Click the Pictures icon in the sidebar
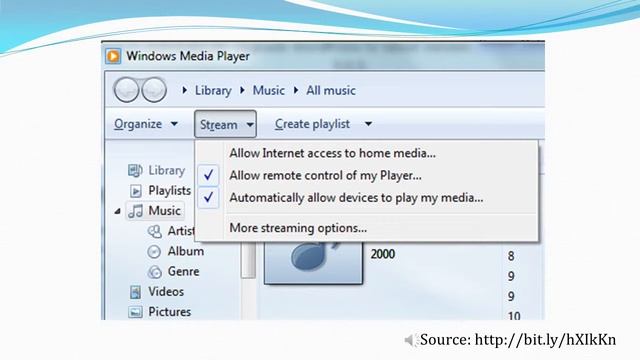640x360 pixels. tap(135, 312)
